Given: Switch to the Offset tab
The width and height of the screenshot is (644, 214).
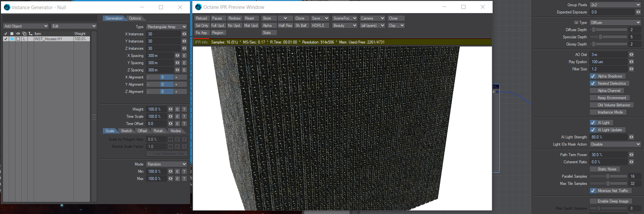Looking at the screenshot, I should tap(142, 131).
